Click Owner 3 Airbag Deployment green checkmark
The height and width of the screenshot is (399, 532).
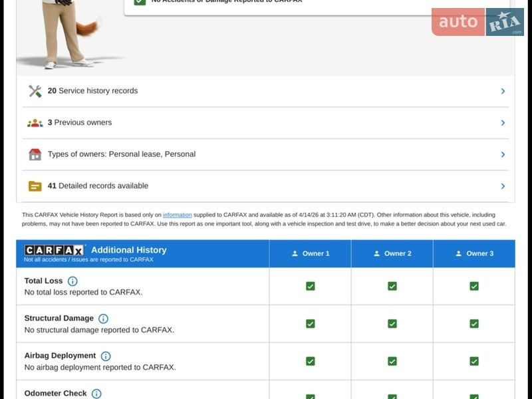pos(474,361)
